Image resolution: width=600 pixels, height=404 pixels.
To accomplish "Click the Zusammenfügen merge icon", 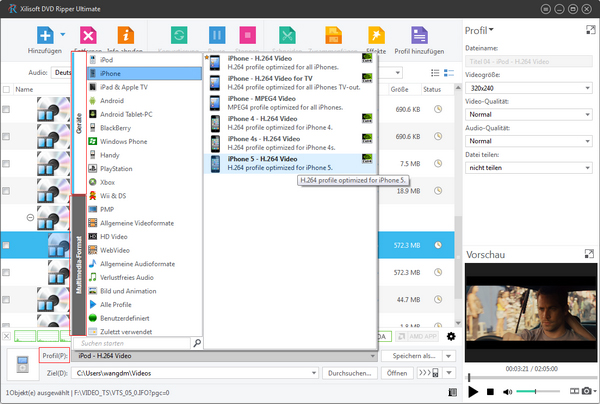I will 333,36.
